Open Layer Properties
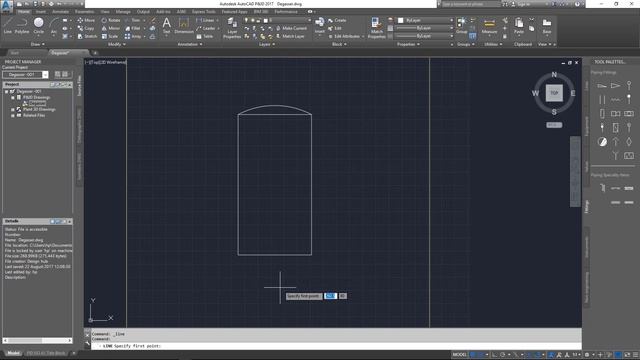 [x=232, y=28]
